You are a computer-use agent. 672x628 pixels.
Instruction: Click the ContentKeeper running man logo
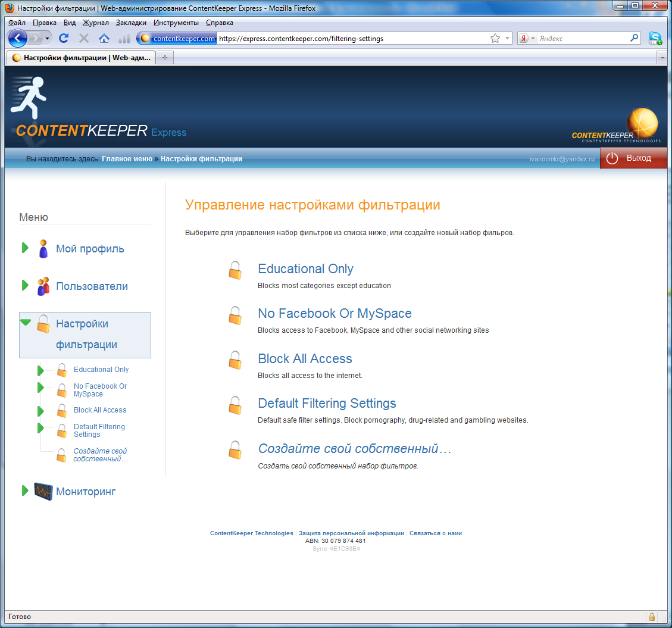29,97
